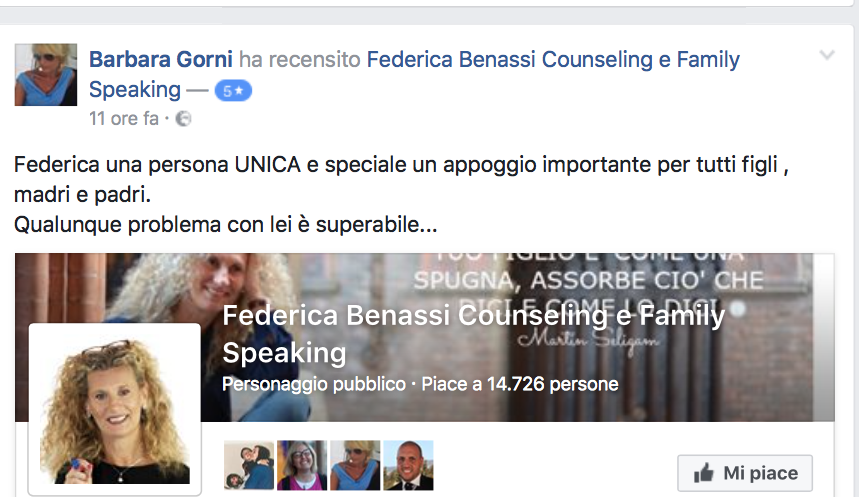Click the review text about Federica
Viewport: 859px width, 497px height.
[401, 195]
